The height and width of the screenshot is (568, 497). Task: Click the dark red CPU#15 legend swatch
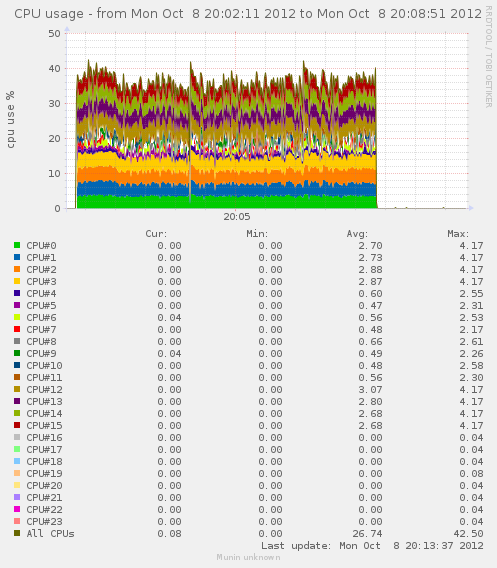coord(17,425)
